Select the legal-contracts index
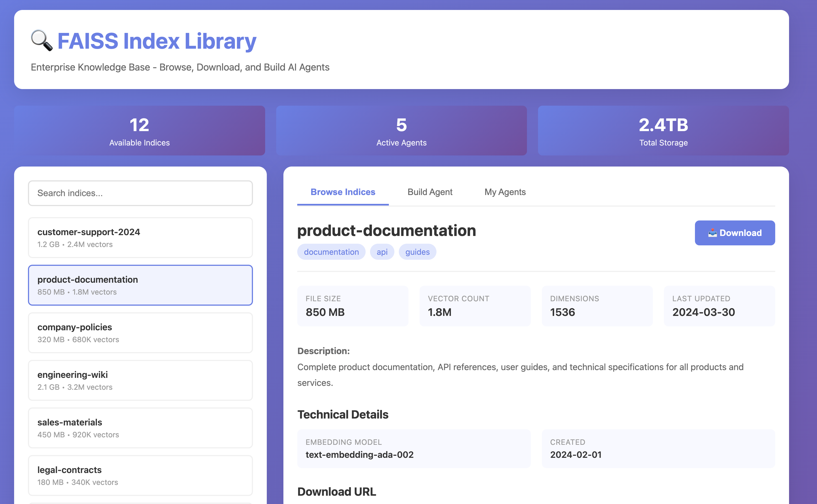 click(x=140, y=475)
